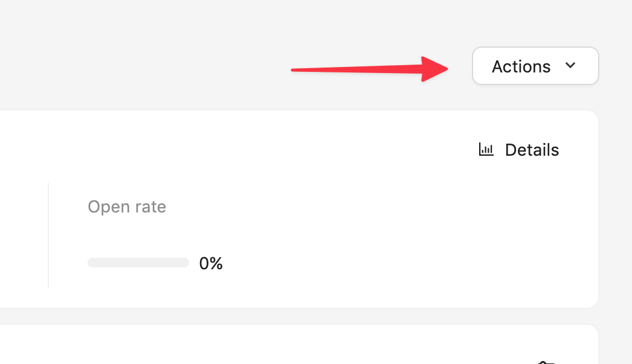Image resolution: width=632 pixels, height=364 pixels.
Task: Click the white card area left of the divider
Action: (x=21, y=235)
